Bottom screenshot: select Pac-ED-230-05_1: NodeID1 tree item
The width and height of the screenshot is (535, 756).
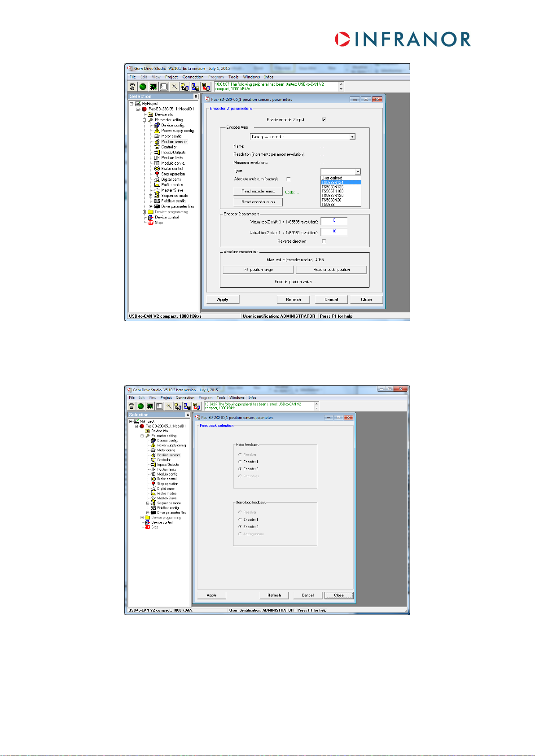[166, 426]
